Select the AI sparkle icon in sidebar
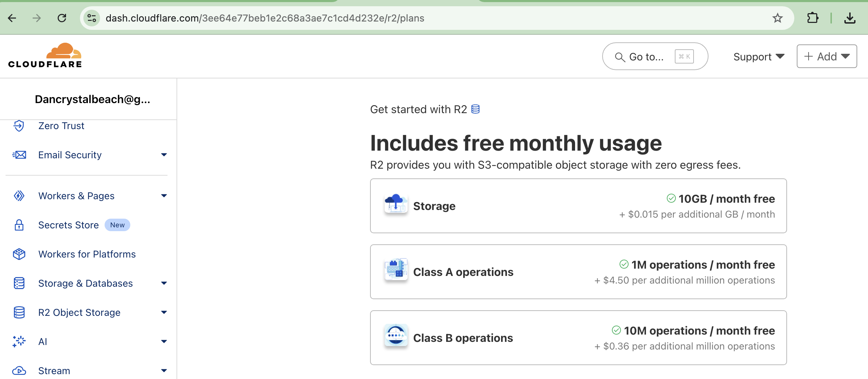 (19, 342)
